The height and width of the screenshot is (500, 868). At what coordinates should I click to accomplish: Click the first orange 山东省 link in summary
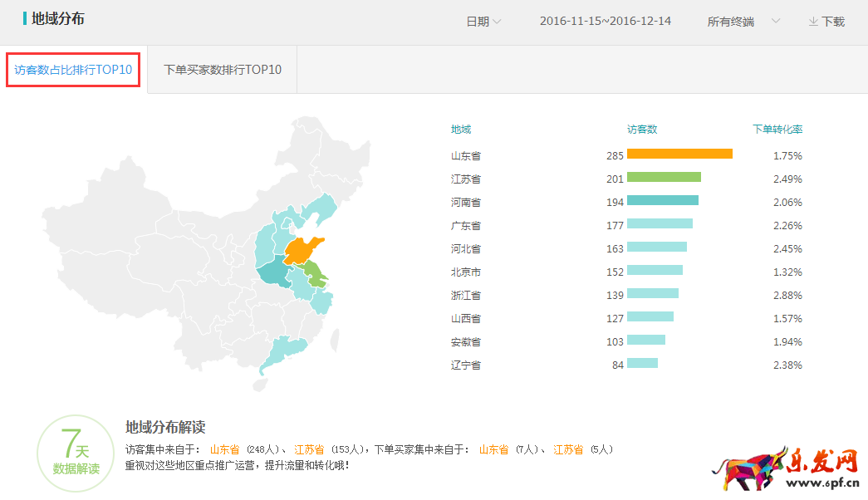223,449
